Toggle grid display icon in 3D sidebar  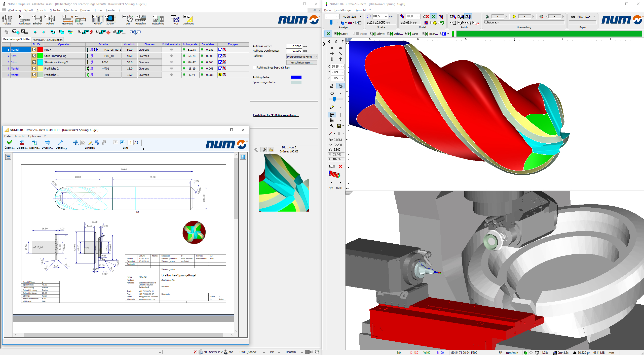(332, 120)
